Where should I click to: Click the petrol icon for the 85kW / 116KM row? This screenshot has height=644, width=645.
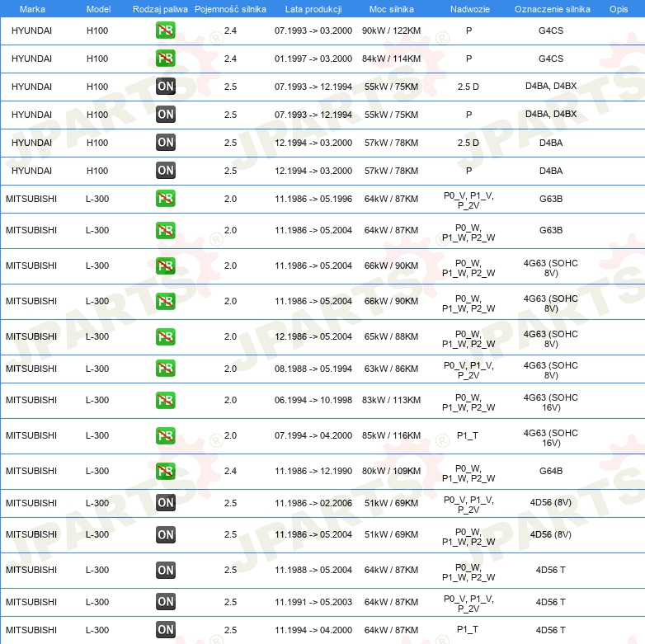(x=165, y=435)
